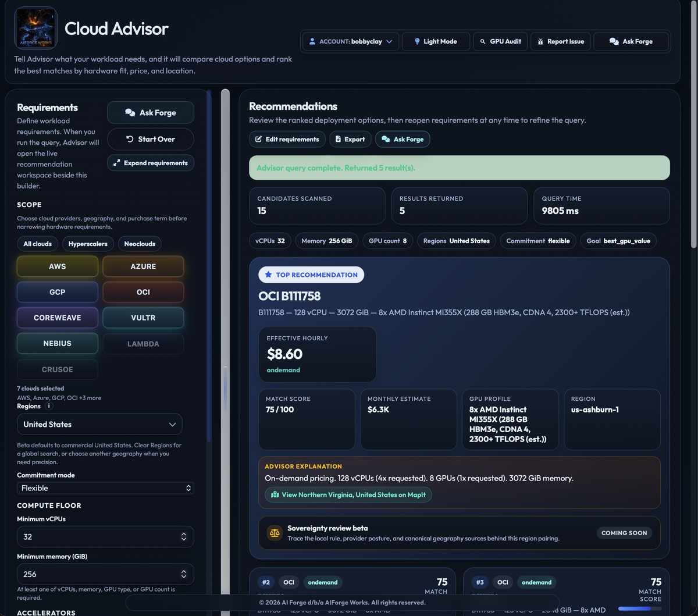Screen dimensions: 698x616
Task: Toggle the NEBIUS cloud provider
Action: 58,343
